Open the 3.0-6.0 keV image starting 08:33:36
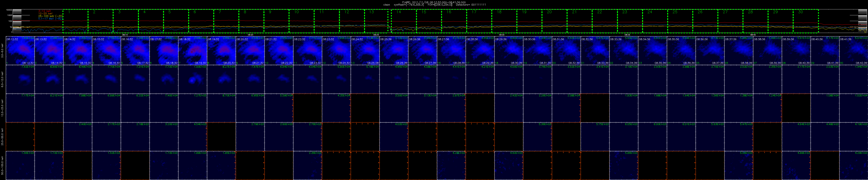The width and height of the screenshot is (868, 180). coord(624,51)
